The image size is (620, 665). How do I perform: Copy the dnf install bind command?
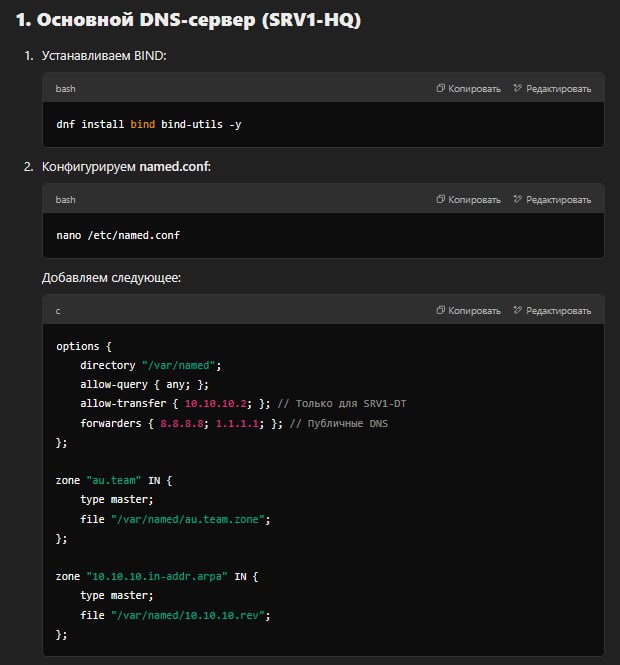(469, 89)
